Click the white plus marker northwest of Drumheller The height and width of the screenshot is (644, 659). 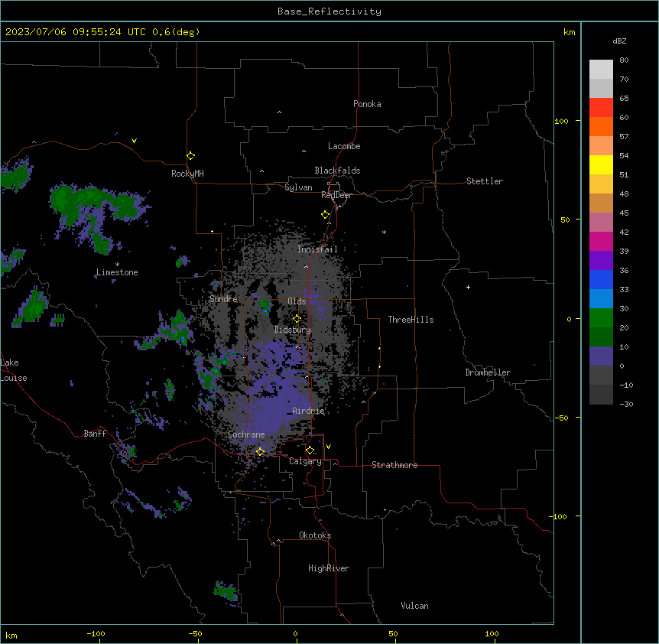pyautogui.click(x=468, y=287)
